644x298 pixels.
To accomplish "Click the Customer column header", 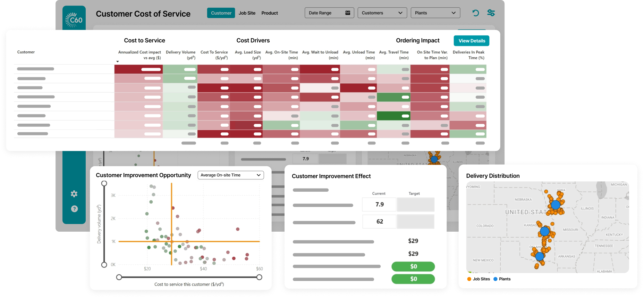I will (26, 52).
